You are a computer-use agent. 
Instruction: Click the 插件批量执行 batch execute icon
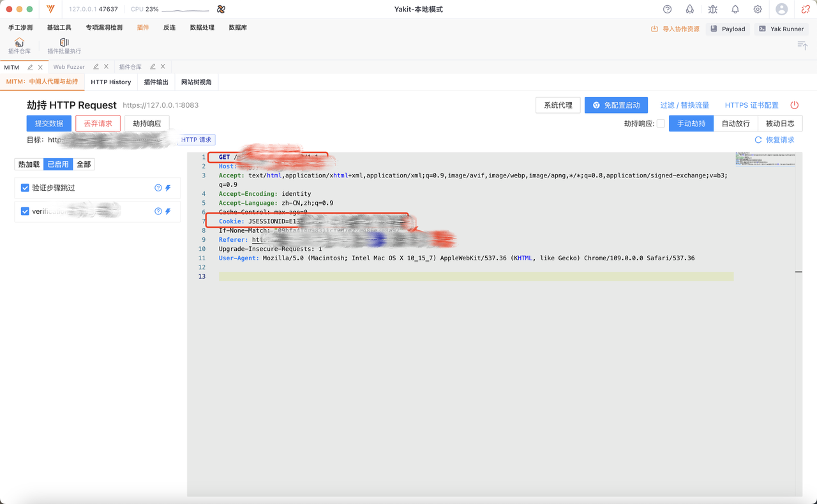[x=64, y=43]
